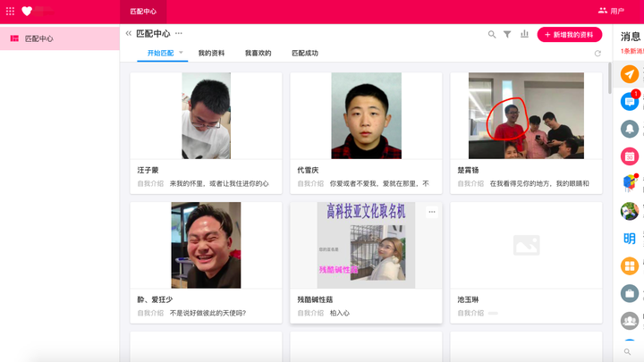Open 代雪庆 profile photo
The width and height of the screenshot is (644, 362).
pyautogui.click(x=367, y=115)
